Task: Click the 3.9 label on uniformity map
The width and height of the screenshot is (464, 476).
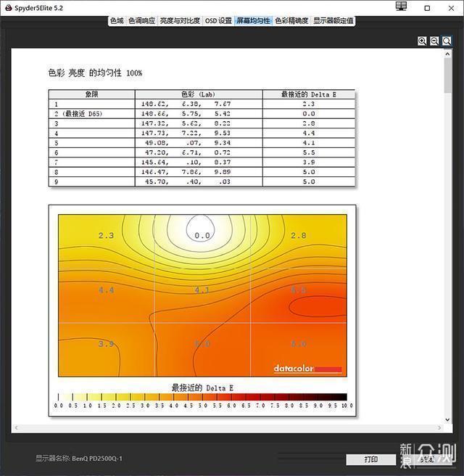Action: click(106, 344)
